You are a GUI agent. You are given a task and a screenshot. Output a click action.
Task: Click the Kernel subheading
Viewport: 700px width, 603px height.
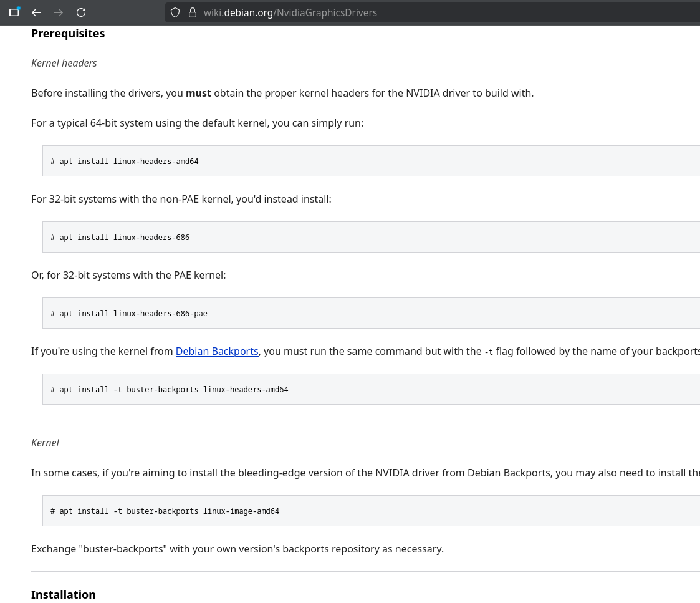(45, 443)
